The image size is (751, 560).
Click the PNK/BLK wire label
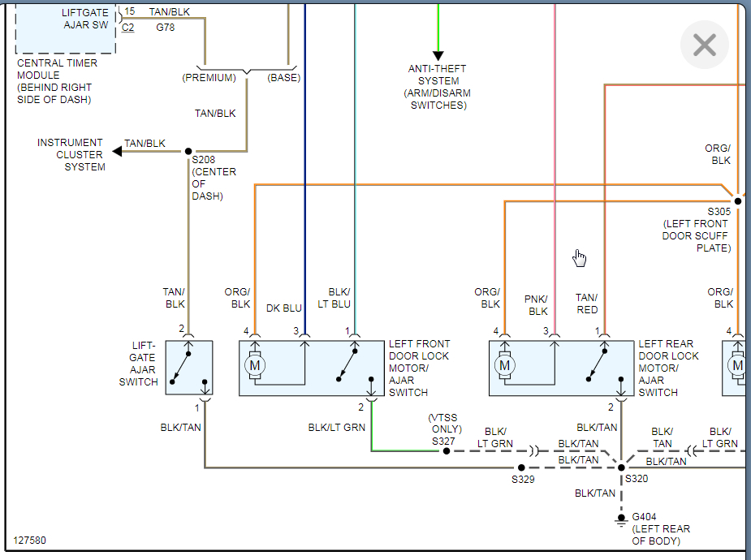(536, 305)
